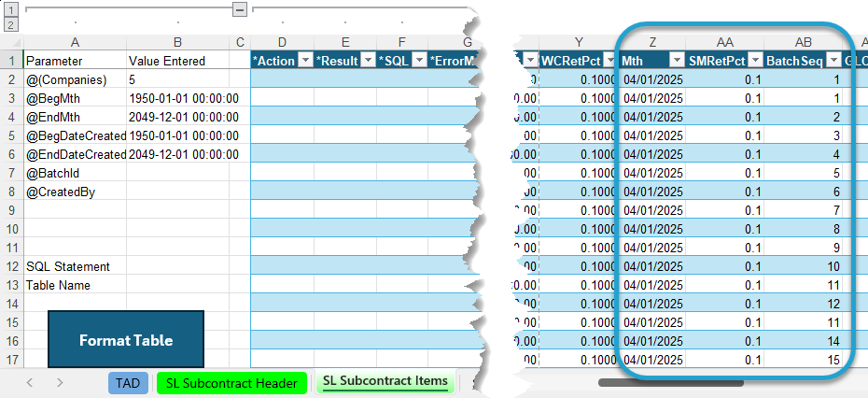Select the @EndMth value 2049-12-01 00:00:00
Screen dimensions: 868x398
pyautogui.click(x=177, y=117)
